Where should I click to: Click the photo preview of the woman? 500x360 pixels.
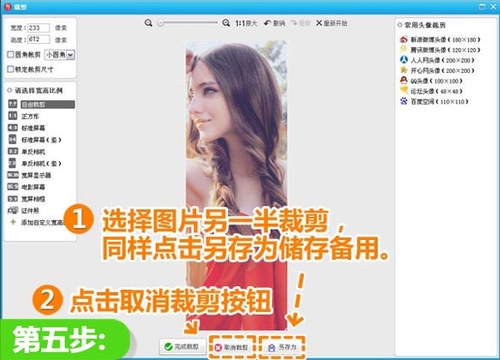[236, 185]
